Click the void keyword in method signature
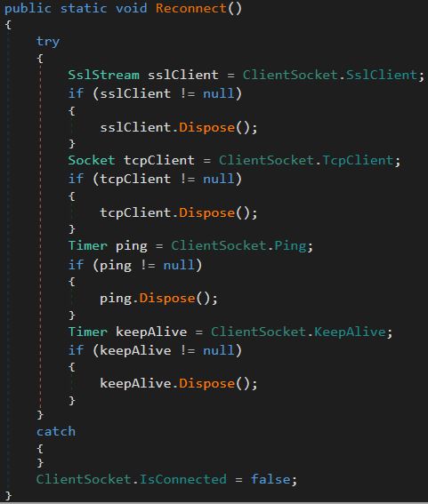428x504 pixels. tap(132, 8)
